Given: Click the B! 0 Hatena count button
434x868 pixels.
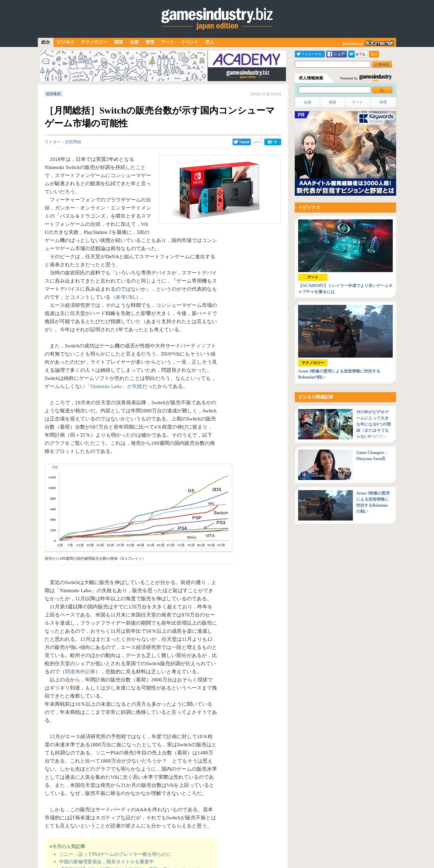Looking at the screenshot, I should [272, 142].
